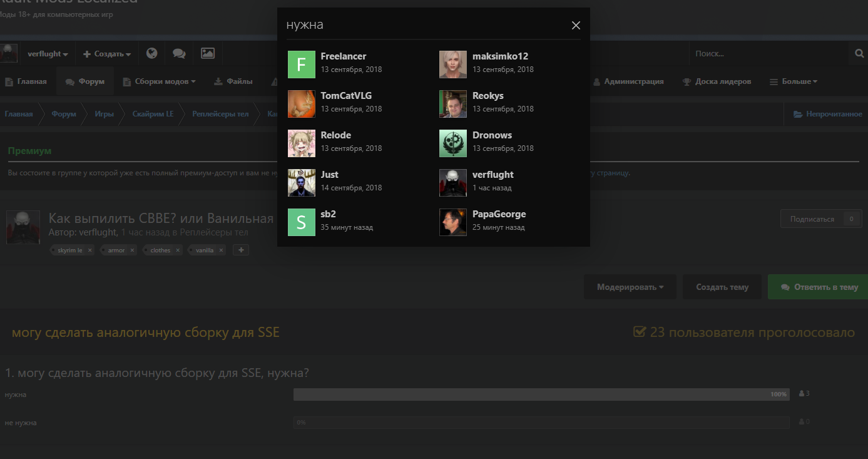Remove the skyrim le tag
The width and height of the screenshot is (868, 459).
pyautogui.click(x=90, y=250)
